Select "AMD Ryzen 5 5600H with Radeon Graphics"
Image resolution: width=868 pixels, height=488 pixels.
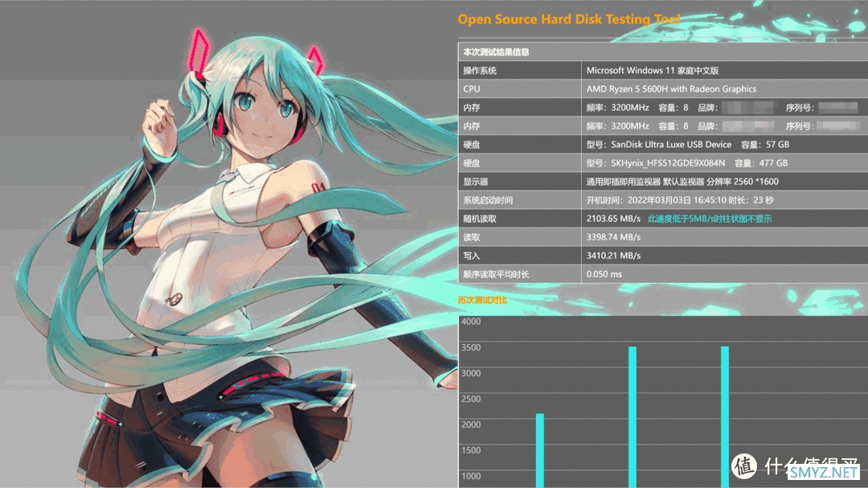[x=671, y=89]
